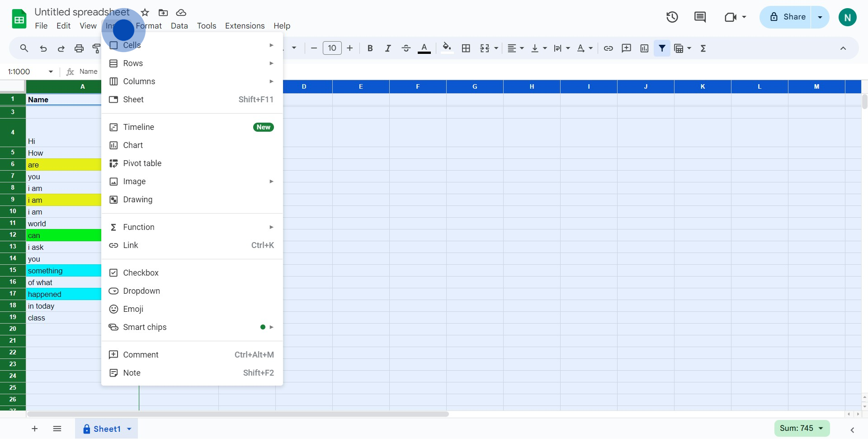Click the undo arrow icon
The image size is (868, 439).
click(x=43, y=48)
